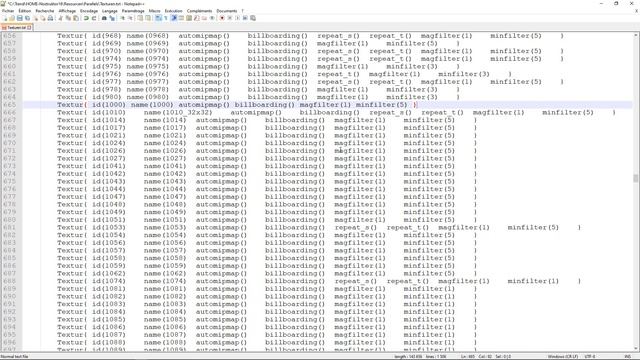The width and height of the screenshot is (640, 360).
Task: Open the Paramétrage menu
Action: (x=133, y=11)
